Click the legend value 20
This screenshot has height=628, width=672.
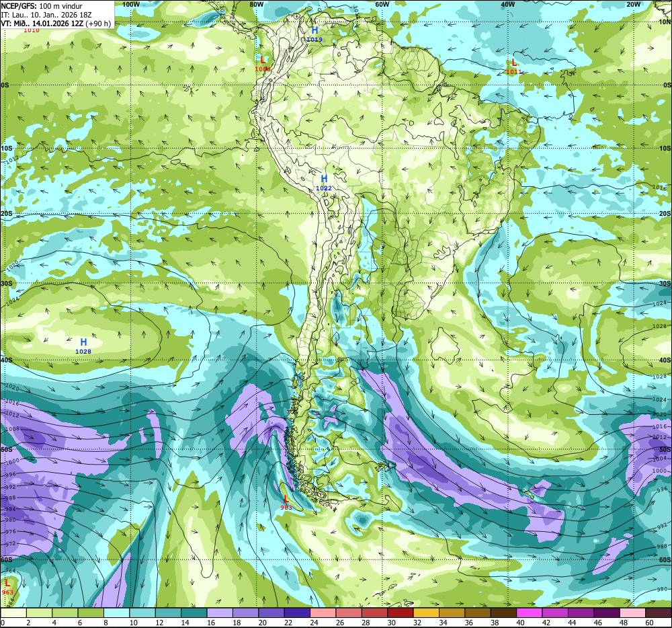coord(263,623)
